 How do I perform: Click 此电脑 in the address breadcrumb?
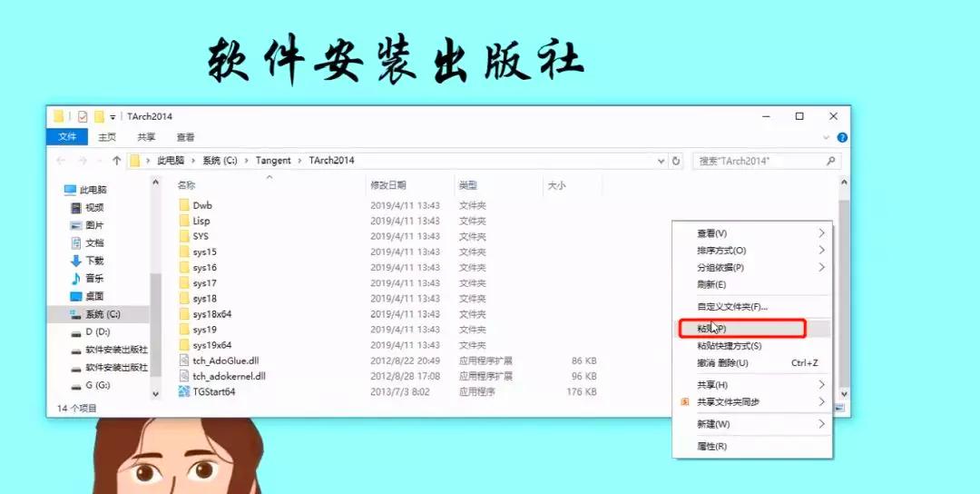(171, 161)
